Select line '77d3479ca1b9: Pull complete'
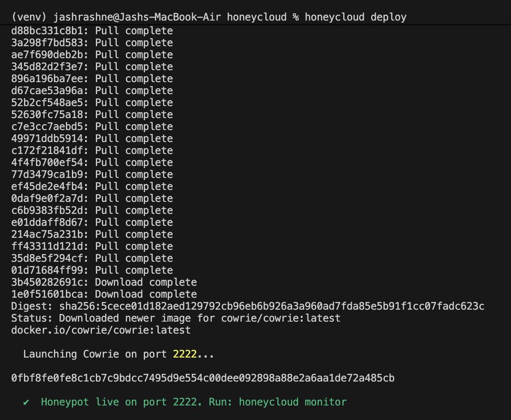The image size is (511, 420). click(92, 174)
